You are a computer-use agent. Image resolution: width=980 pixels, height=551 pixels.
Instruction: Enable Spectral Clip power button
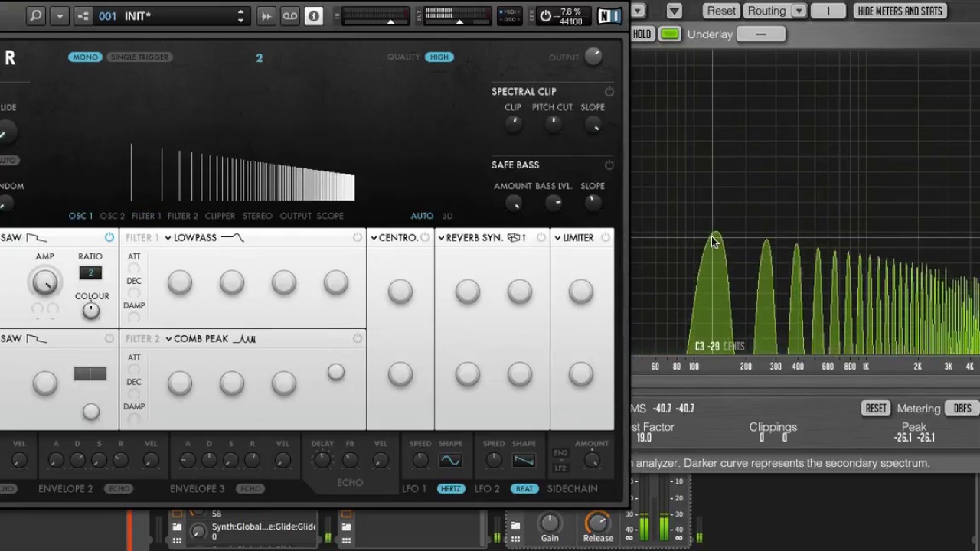pos(609,92)
